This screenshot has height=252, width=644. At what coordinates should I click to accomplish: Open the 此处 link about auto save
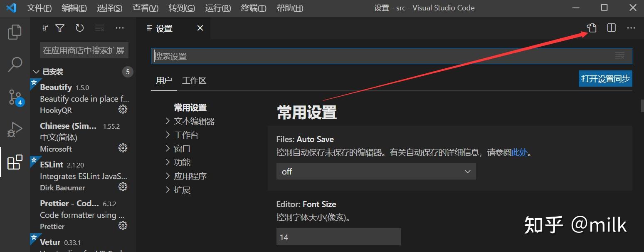click(519, 152)
